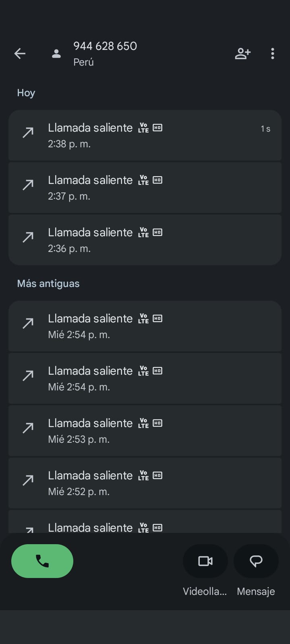Open the 2:38 p. m. outgoing call entry
The image size is (290, 644).
coord(145,135)
